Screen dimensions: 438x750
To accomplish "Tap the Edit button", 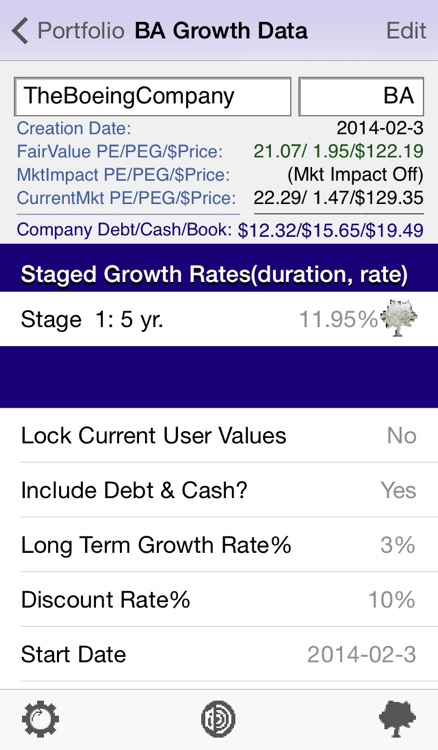I will [x=406, y=31].
